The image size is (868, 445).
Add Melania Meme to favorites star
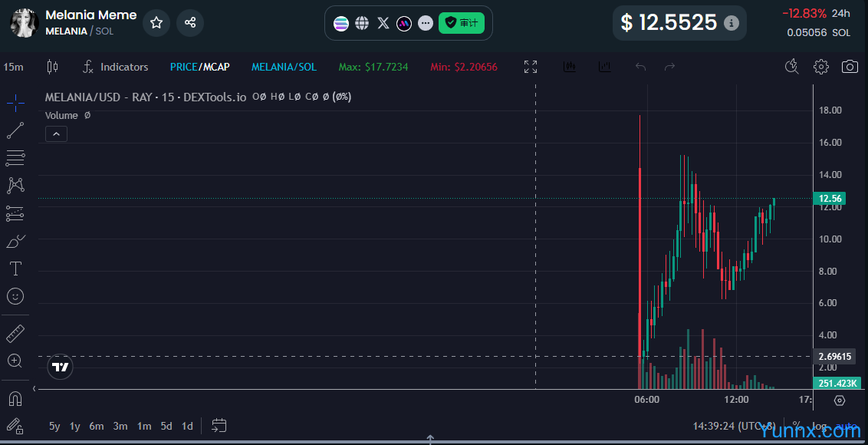(156, 23)
